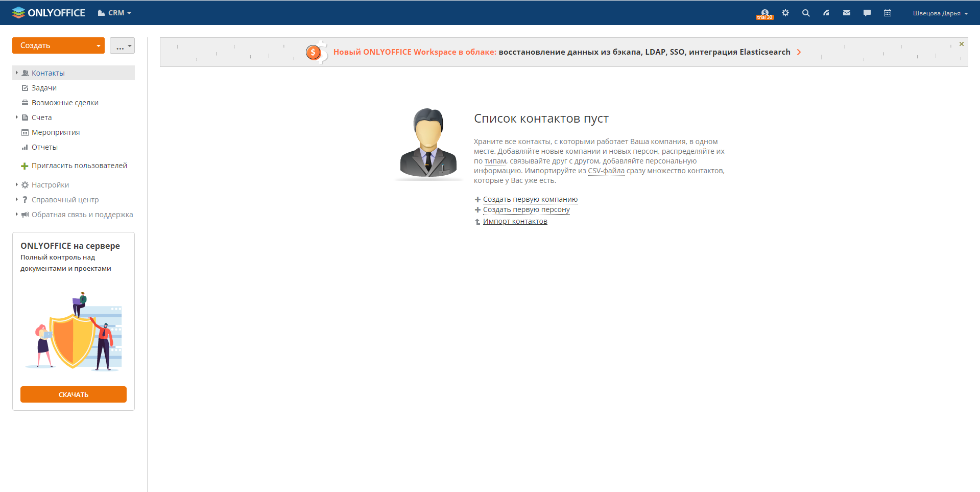Click plus icon beside Создать первую персону

(x=477, y=210)
